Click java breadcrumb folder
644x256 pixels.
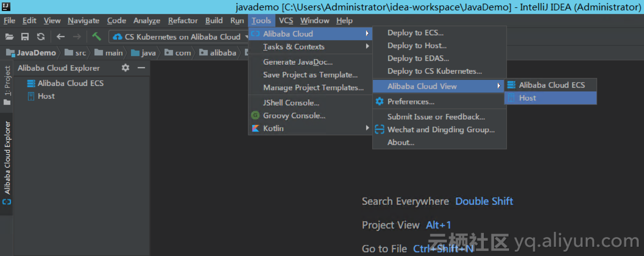143,53
